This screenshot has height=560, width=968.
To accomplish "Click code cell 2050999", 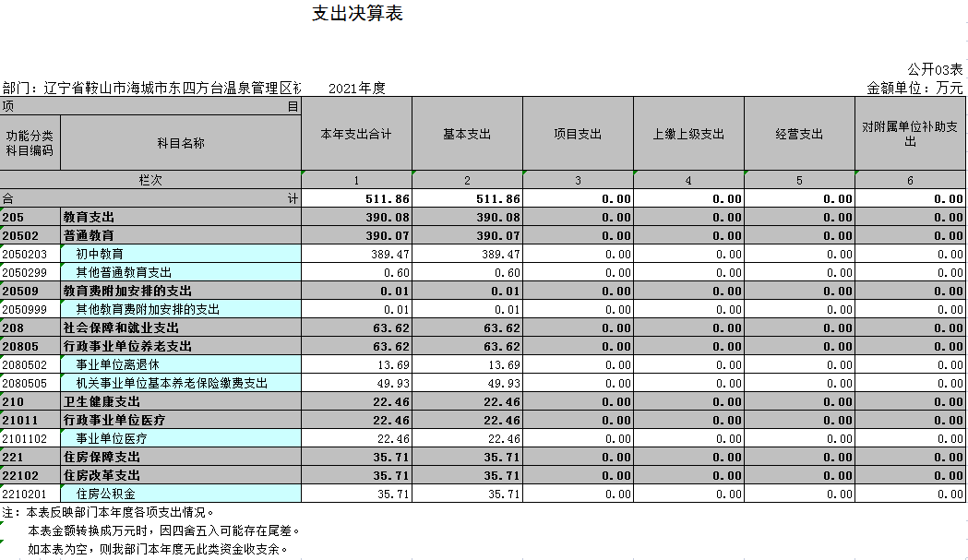I will (30, 309).
